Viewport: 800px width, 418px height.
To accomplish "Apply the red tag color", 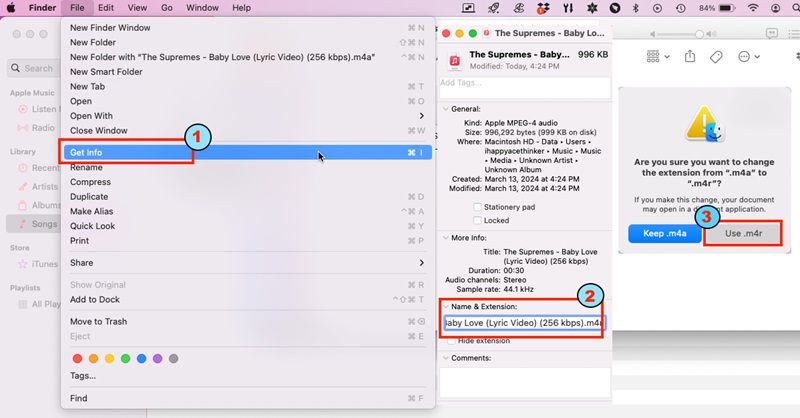I will (x=78, y=359).
